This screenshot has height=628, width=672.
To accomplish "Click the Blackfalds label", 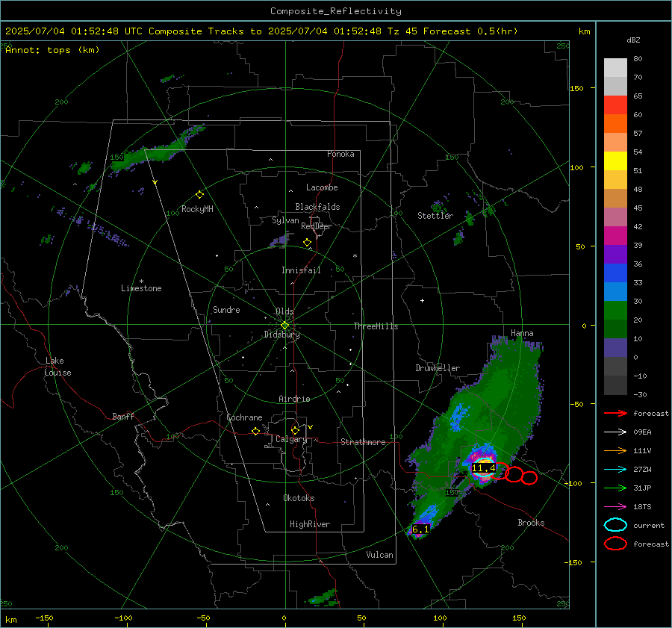I will (x=317, y=207).
